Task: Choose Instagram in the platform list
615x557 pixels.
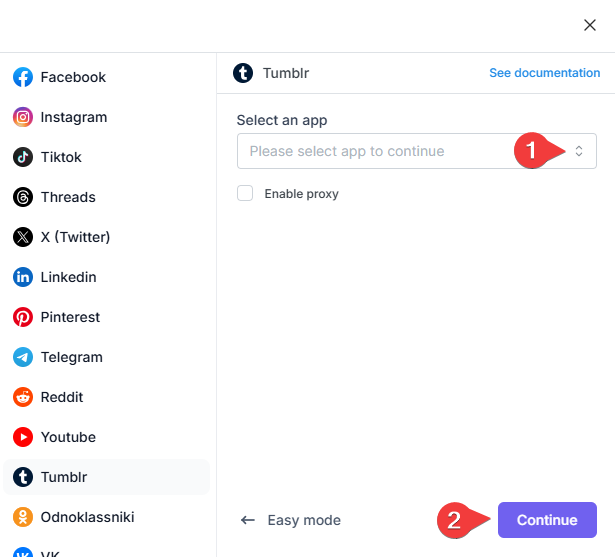Action: [106, 117]
